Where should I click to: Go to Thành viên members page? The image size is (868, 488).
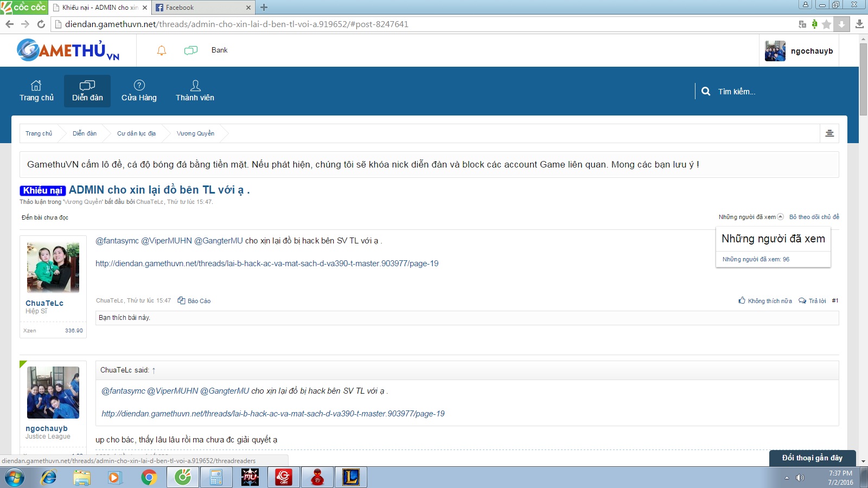pos(195,91)
